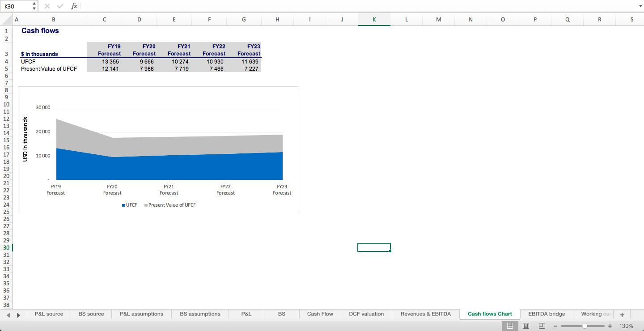Switch to Normal view in status bar
This screenshot has width=644, height=331.
coord(510,326)
